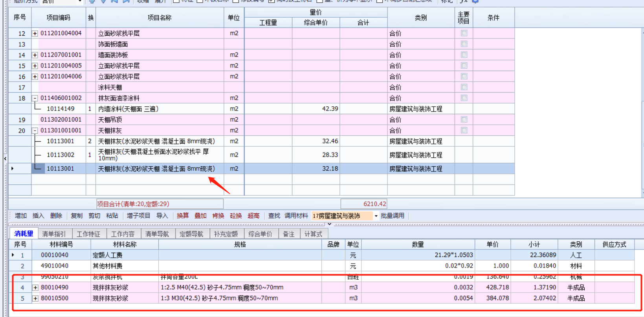Image resolution: width=644 pixels, height=317 pixels.
Task: Click the 肯换 button
Action: pos(218,216)
